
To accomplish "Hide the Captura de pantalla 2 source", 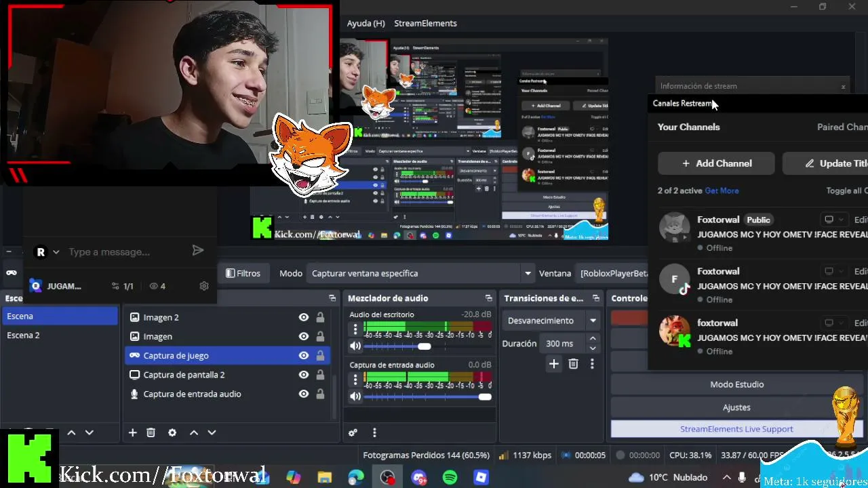I will pos(304,375).
